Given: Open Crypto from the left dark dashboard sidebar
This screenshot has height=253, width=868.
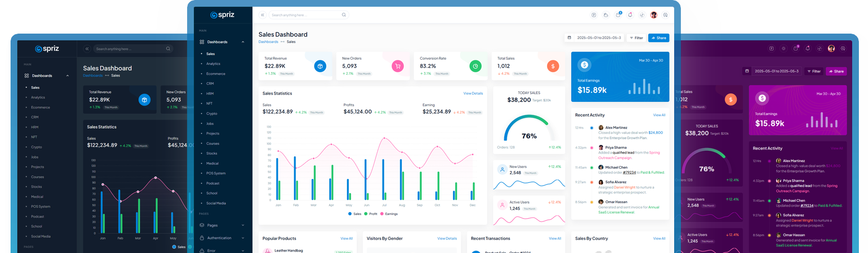Looking at the screenshot, I should [x=36, y=147].
